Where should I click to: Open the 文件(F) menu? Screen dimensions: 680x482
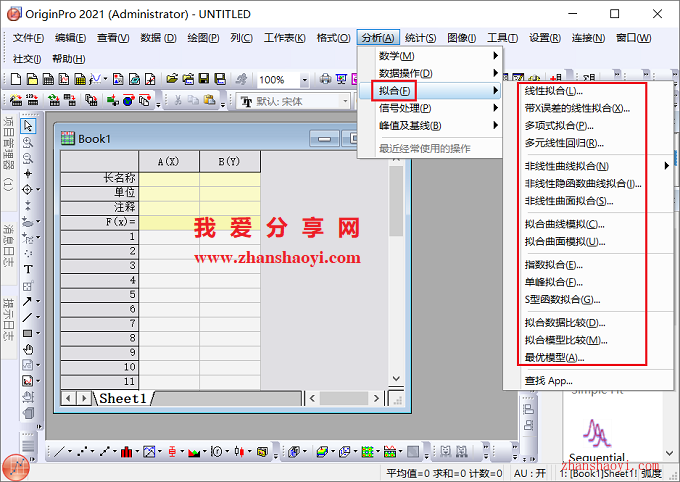[28, 38]
